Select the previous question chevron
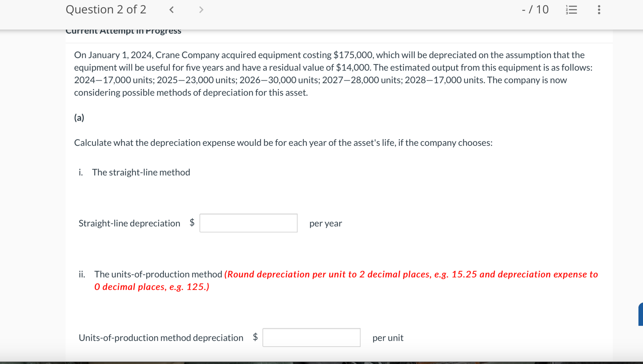 (x=172, y=10)
